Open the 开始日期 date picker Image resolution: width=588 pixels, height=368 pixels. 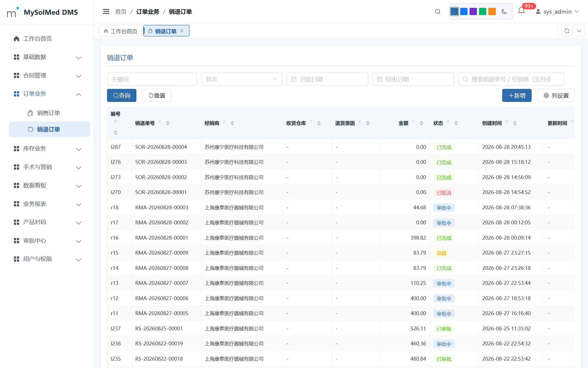pyautogui.click(x=327, y=79)
